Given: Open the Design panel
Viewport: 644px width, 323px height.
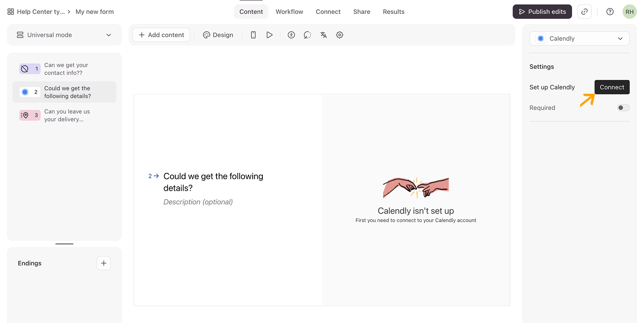Looking at the screenshot, I should (218, 35).
